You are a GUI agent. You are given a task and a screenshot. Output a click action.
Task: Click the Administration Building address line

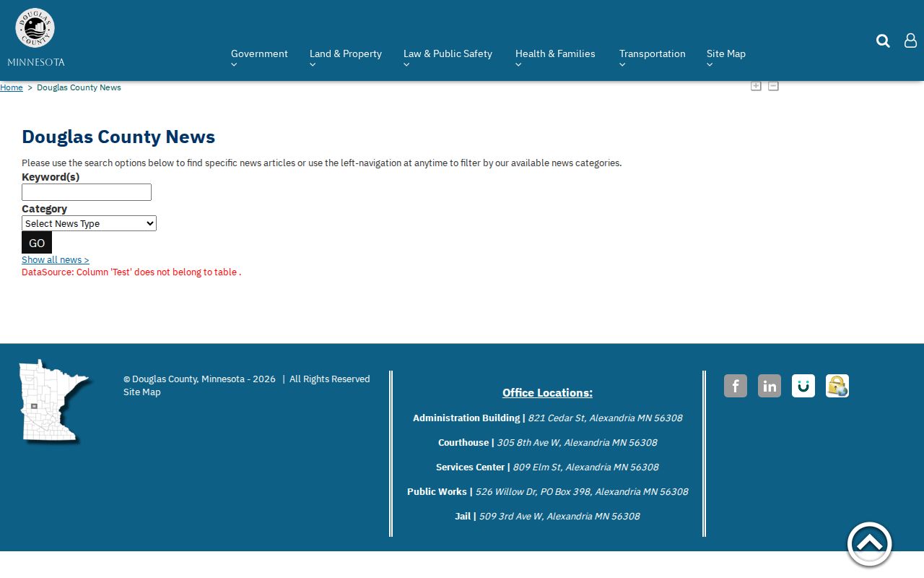[547, 418]
